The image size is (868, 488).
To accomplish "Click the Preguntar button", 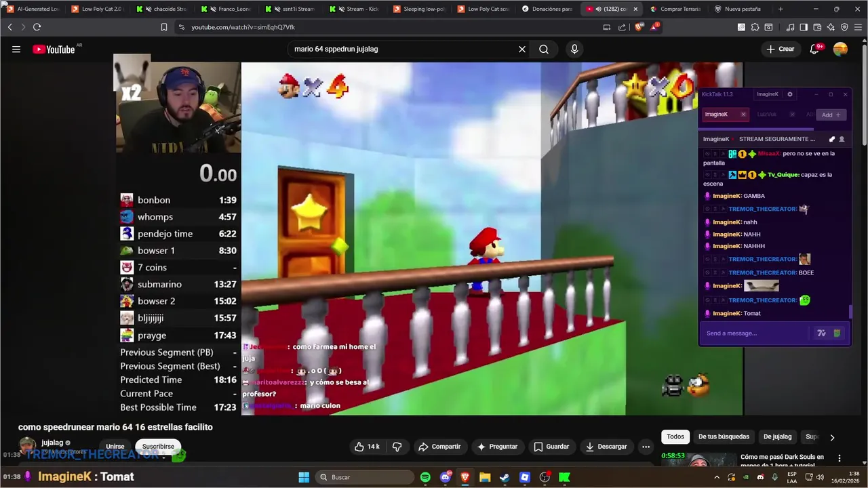I will (497, 447).
